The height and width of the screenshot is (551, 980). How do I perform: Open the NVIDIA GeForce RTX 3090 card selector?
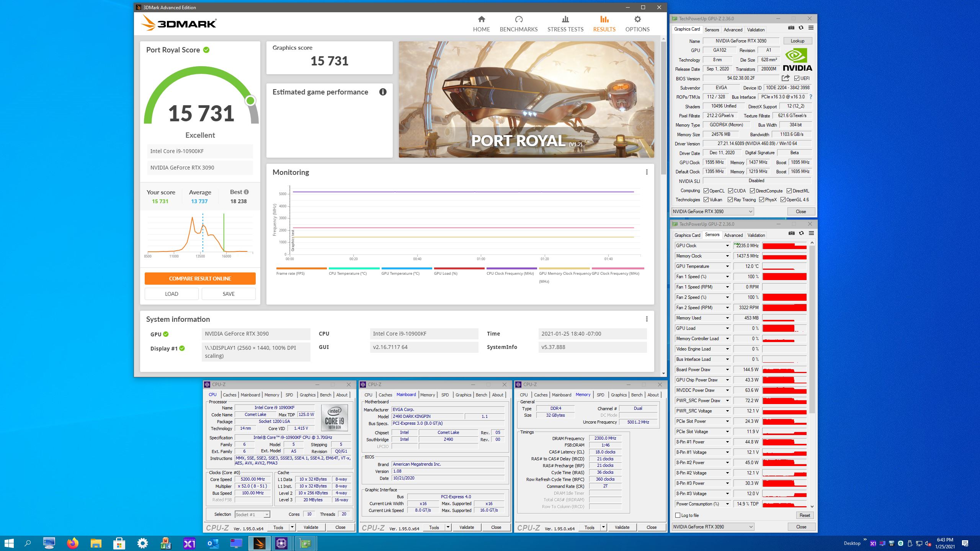pyautogui.click(x=713, y=212)
